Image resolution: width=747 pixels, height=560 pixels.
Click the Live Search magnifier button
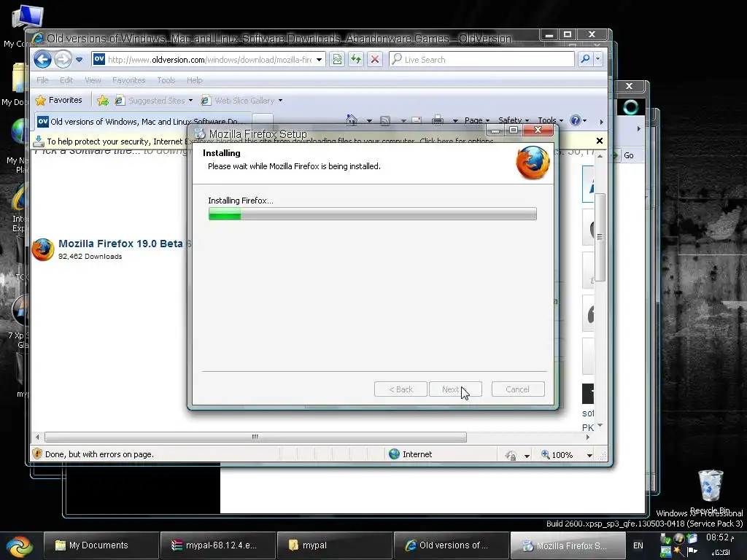[x=586, y=60]
